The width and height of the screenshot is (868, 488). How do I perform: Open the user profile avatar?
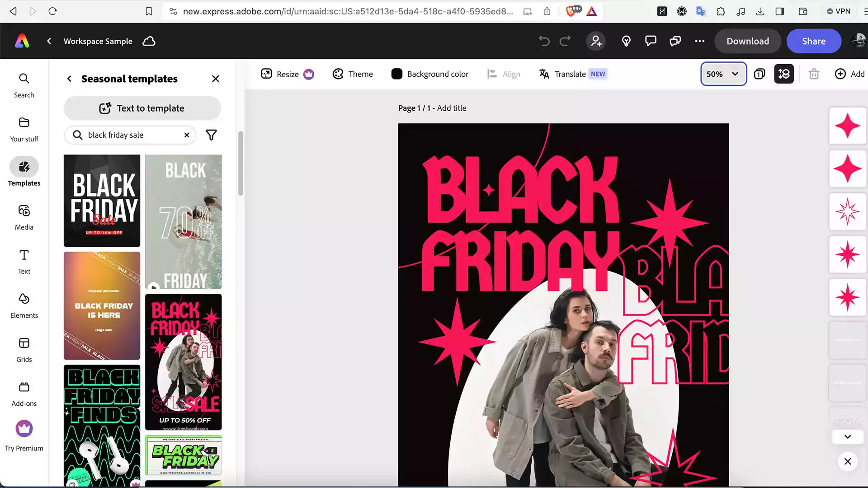[x=859, y=41]
